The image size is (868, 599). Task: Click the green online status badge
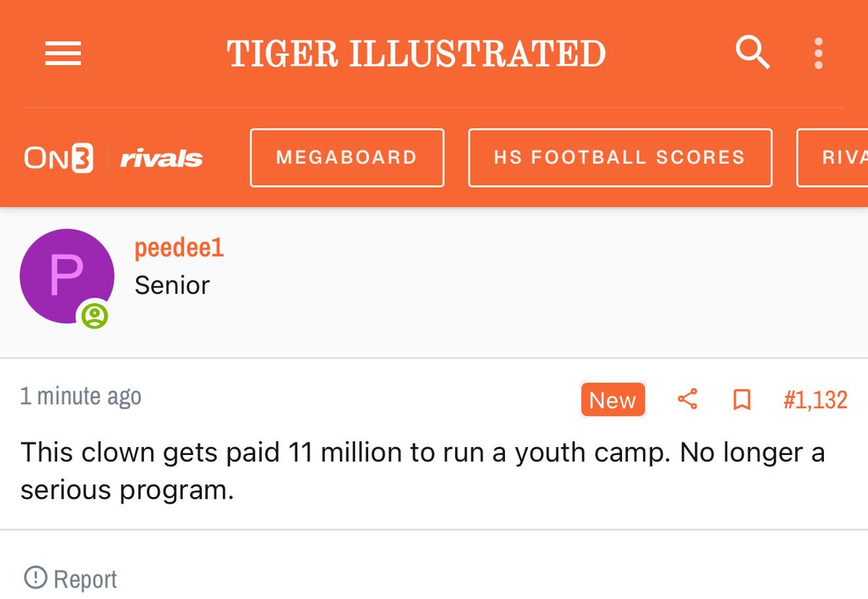[95, 316]
